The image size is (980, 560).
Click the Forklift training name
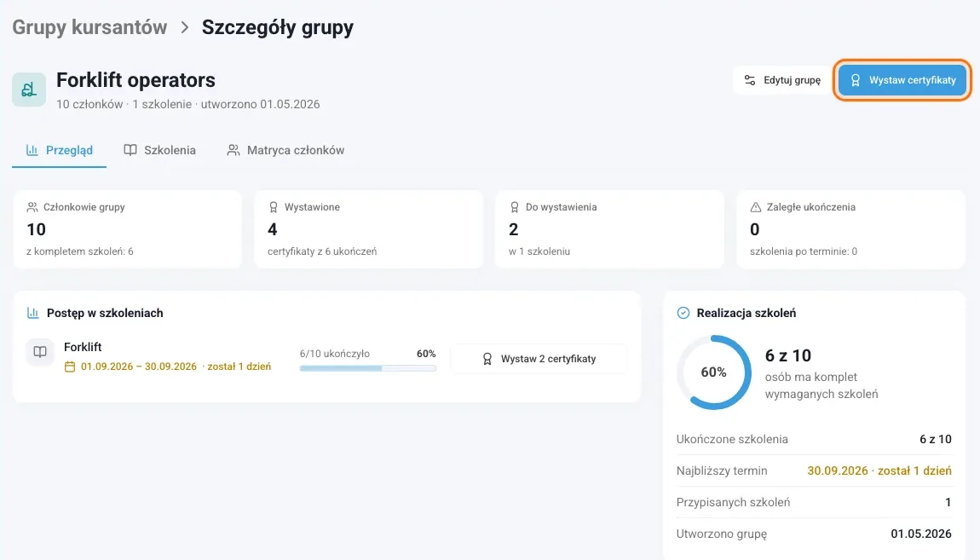tap(83, 347)
